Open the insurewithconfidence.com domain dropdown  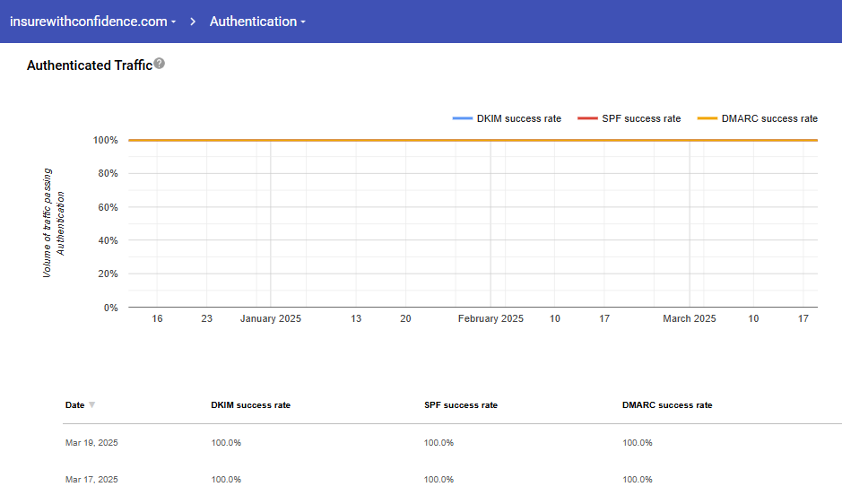(92, 22)
